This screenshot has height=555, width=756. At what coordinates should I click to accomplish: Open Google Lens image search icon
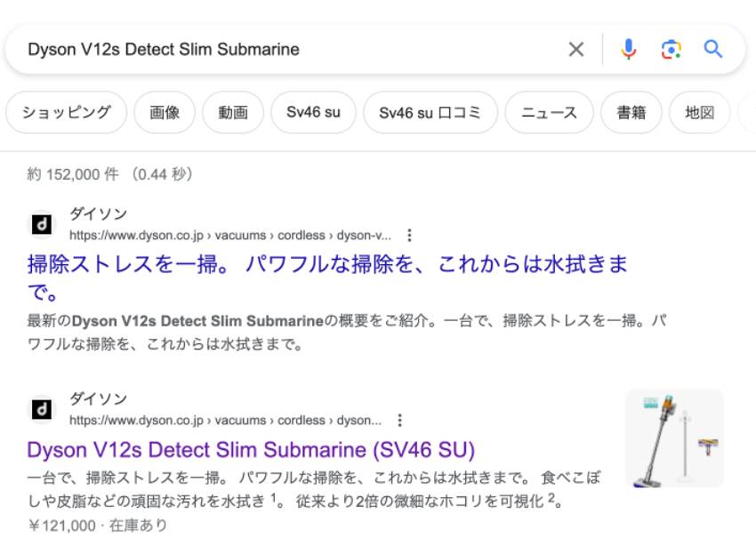click(671, 50)
